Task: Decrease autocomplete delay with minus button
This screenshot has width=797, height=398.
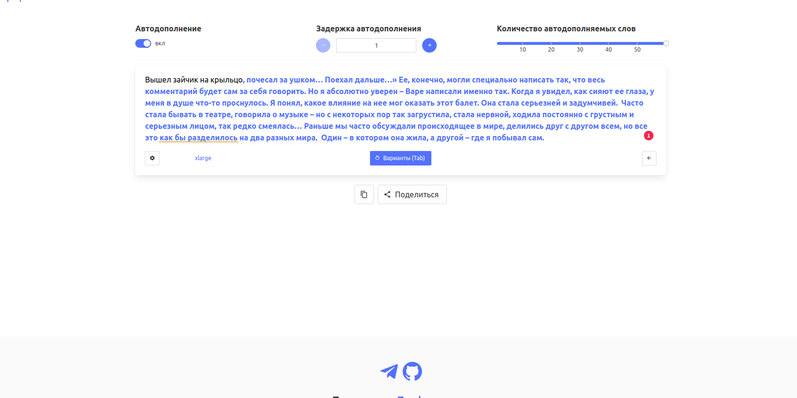Action: coord(323,45)
